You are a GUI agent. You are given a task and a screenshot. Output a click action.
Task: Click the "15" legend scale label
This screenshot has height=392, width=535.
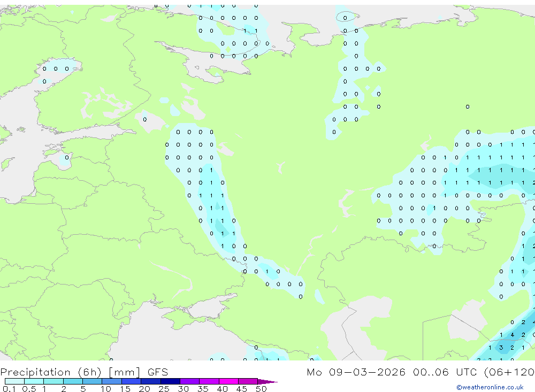(125, 389)
